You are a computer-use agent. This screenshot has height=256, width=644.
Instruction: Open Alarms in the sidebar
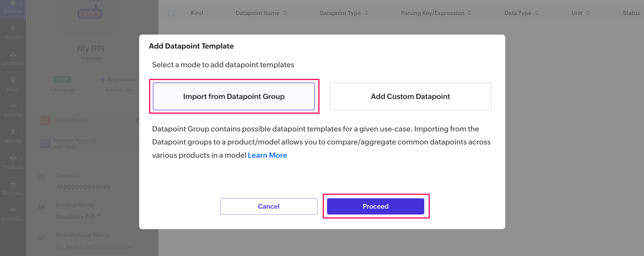tap(13, 136)
